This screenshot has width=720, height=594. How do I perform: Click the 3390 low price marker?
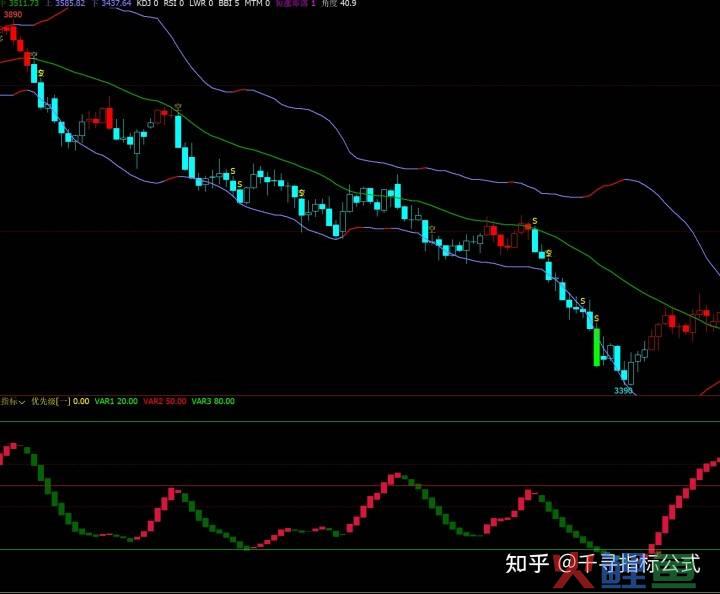(x=624, y=391)
